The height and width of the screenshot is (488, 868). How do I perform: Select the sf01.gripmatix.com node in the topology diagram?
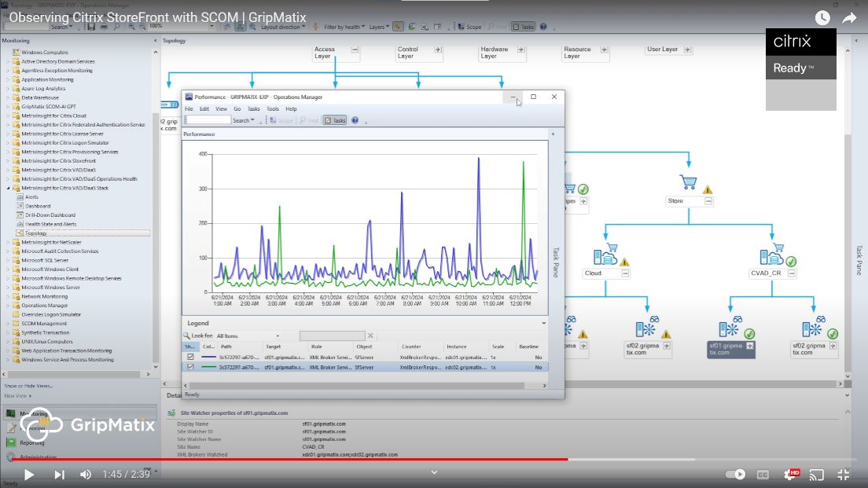tap(730, 346)
